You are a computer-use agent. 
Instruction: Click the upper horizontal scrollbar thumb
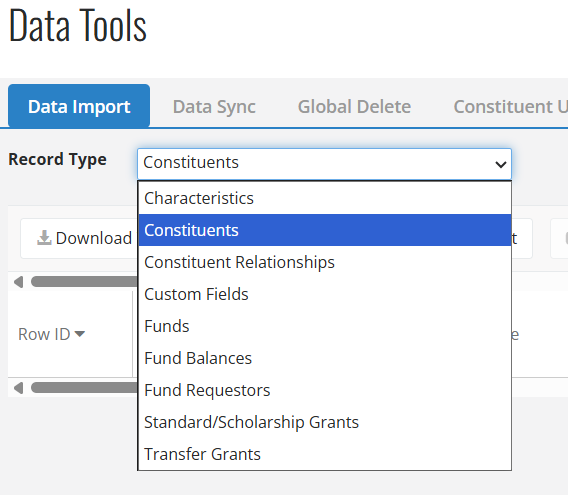(84, 282)
